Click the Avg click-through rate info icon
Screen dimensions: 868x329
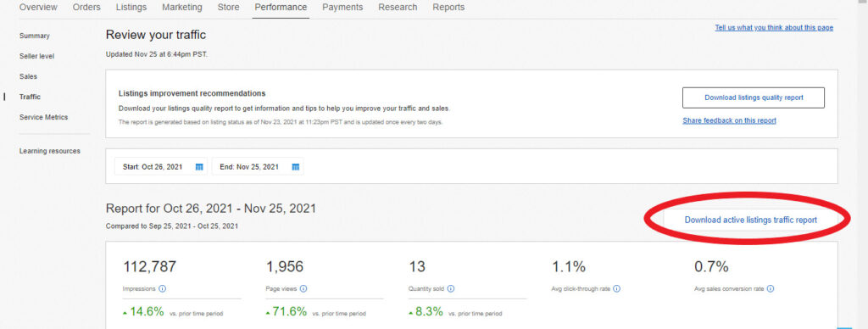[617, 288]
